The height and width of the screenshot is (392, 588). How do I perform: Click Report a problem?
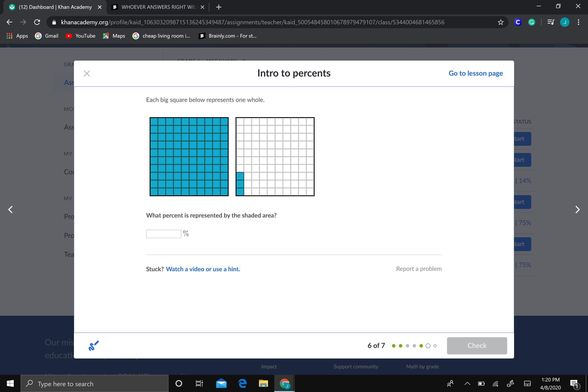click(419, 269)
